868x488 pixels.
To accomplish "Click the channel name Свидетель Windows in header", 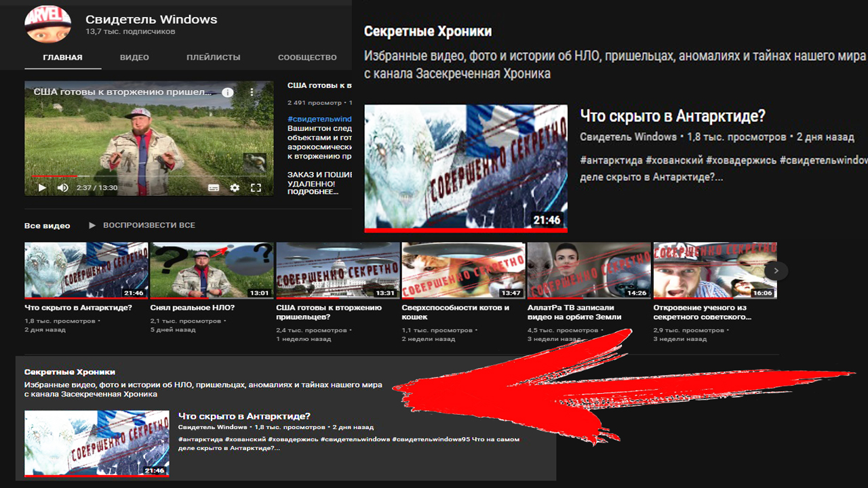I will pos(151,19).
